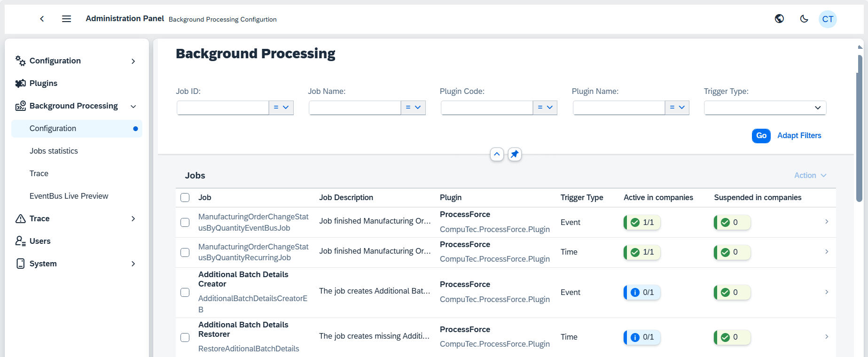Focus the Job ID input field
The width and height of the screenshot is (868, 357).
223,108
